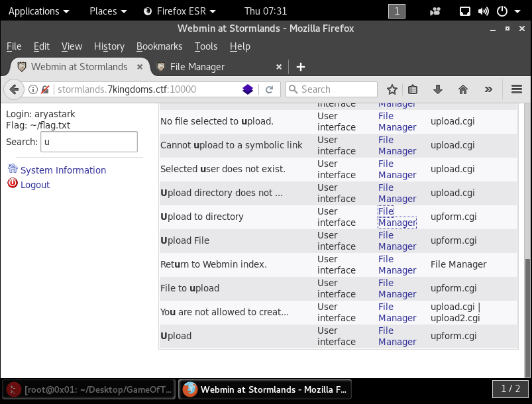Open Firefox hamburger menu
Image resolution: width=532 pixels, height=404 pixels.
516,89
